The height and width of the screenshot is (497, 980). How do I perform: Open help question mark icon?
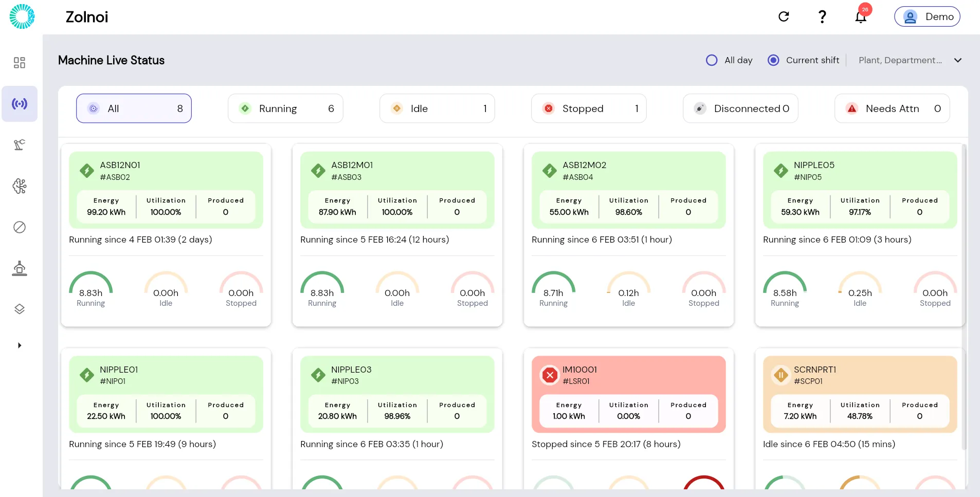click(822, 16)
